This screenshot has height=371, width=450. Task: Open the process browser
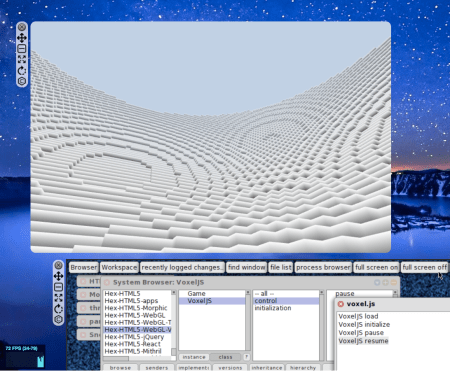pyautogui.click(x=323, y=267)
